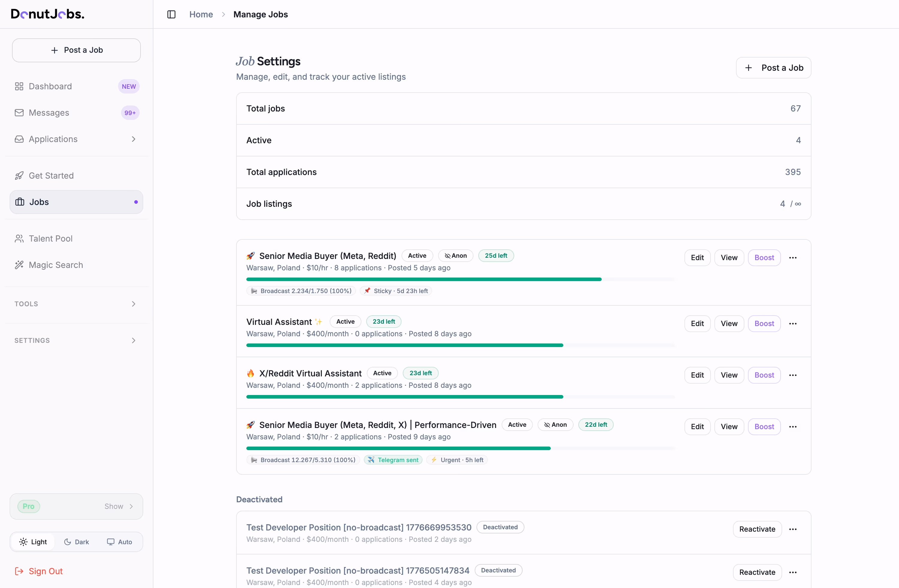Screen dimensions: 899x588
Task: Click the Sticky pin icon
Action: 367,291
